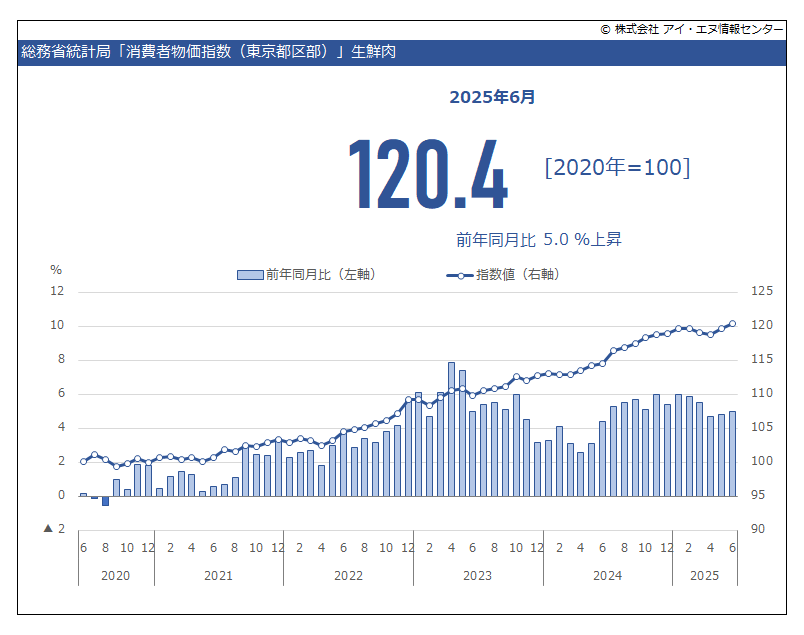Click the last bar for June 2025
Image resolution: width=804 pixels, height=635 pixels.
[x=732, y=454]
